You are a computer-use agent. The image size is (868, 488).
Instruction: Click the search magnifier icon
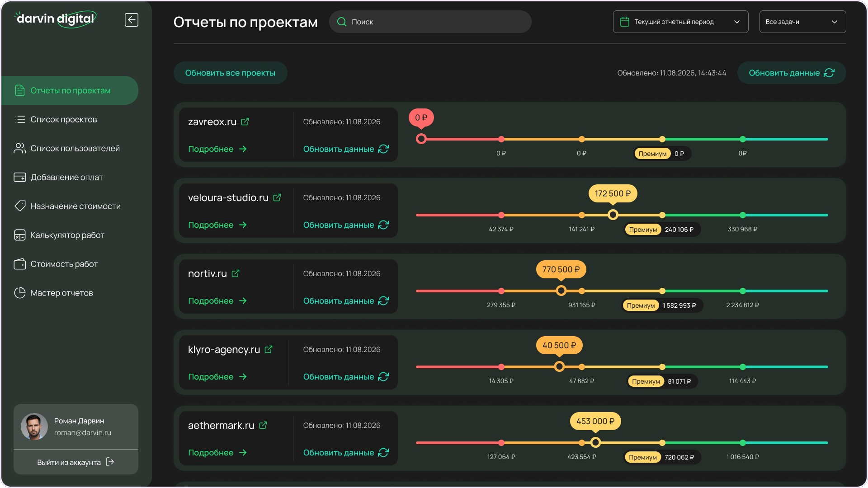coord(342,22)
